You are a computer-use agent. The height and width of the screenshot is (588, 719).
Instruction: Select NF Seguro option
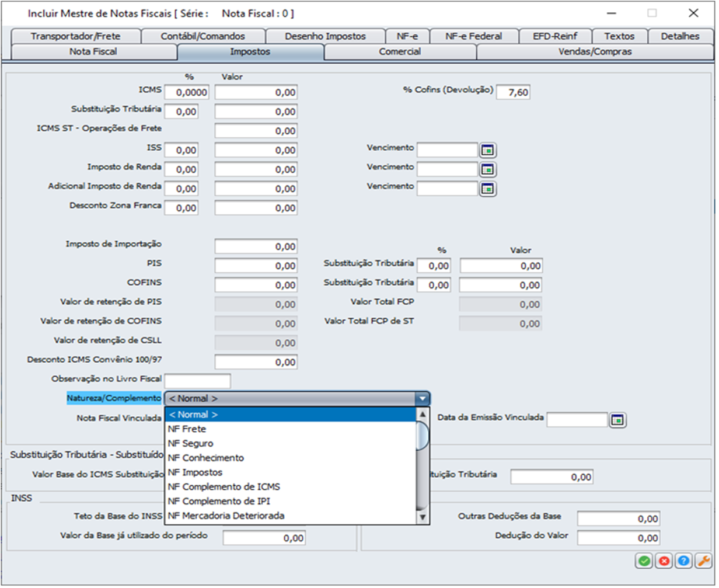(291, 444)
